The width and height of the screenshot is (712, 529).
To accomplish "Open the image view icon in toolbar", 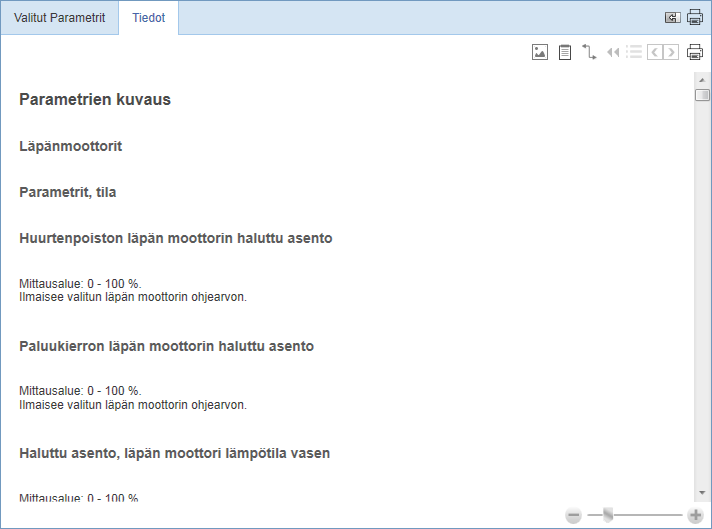I will (540, 52).
